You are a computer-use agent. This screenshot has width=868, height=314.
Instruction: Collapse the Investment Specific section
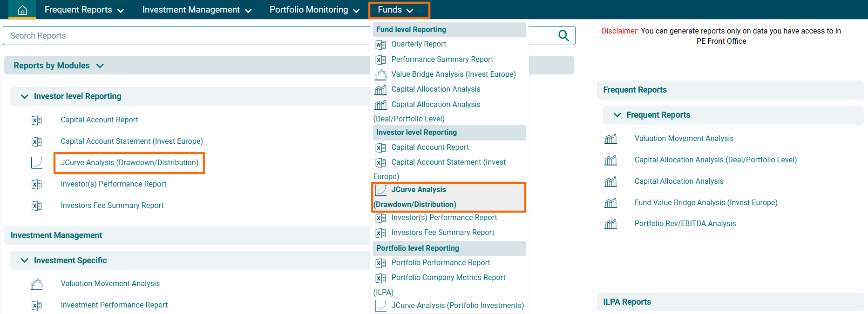coord(25,261)
